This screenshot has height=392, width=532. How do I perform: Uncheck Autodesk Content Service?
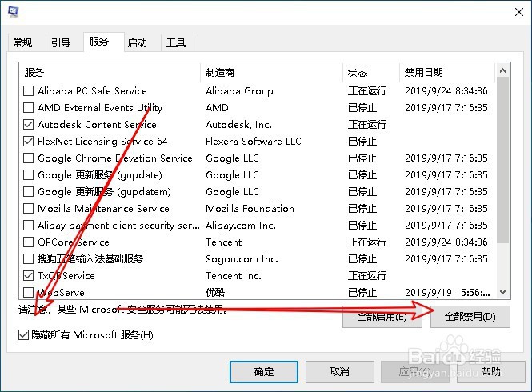(29, 125)
